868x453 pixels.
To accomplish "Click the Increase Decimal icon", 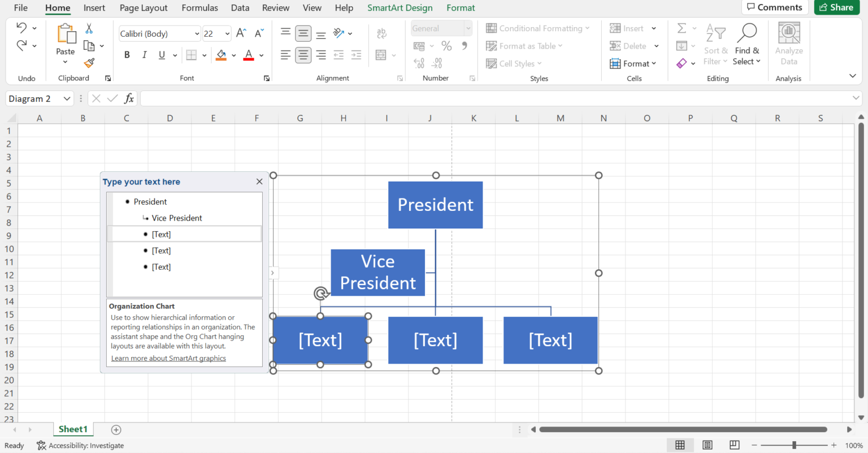I will pyautogui.click(x=419, y=63).
